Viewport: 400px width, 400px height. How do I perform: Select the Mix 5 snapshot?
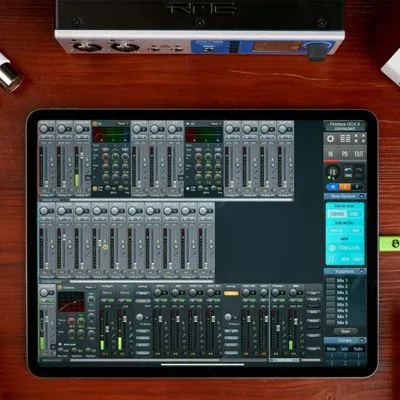click(342, 305)
